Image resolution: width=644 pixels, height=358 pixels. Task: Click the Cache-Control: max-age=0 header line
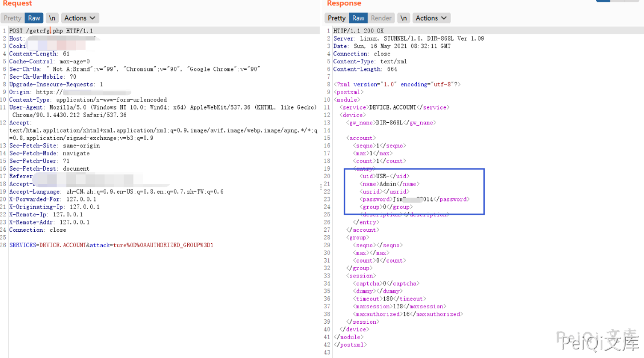coord(49,62)
